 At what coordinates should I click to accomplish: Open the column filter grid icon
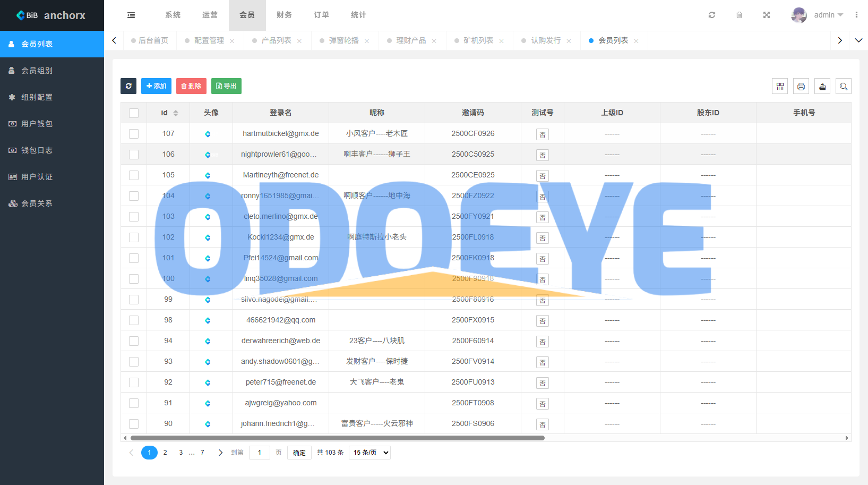tap(780, 86)
